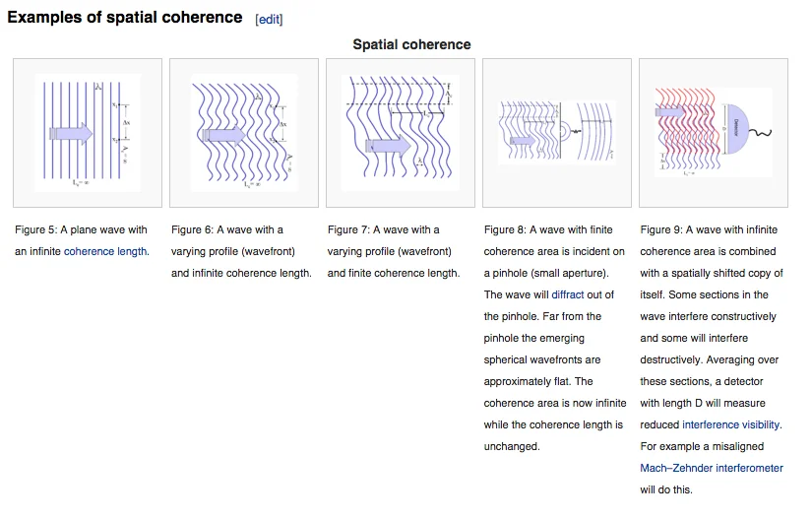Image resolution: width=812 pixels, height=520 pixels.
Task: Open the Figure 5 plane wave thumbnail
Action: coord(88,133)
